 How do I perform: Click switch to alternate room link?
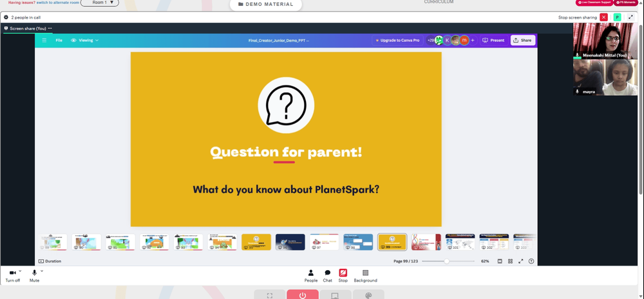58,3
